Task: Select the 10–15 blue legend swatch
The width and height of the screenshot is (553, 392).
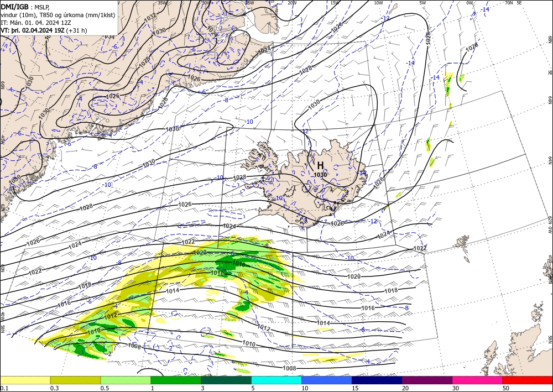Action: [327, 380]
